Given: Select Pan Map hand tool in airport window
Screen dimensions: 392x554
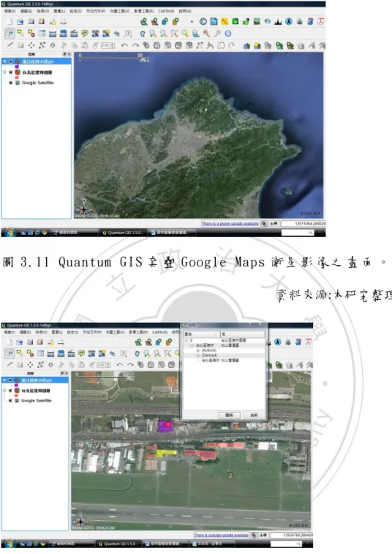Looking at the screenshot, I should tap(137, 353).
